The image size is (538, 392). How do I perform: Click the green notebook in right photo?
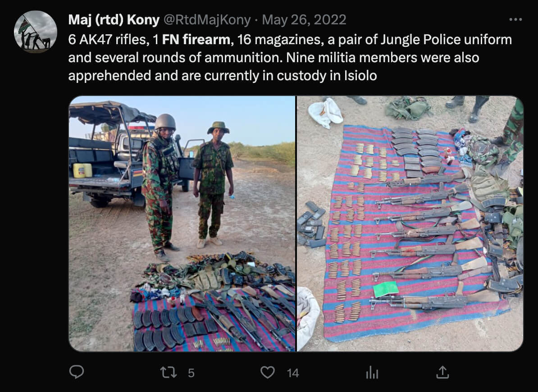tap(386, 289)
